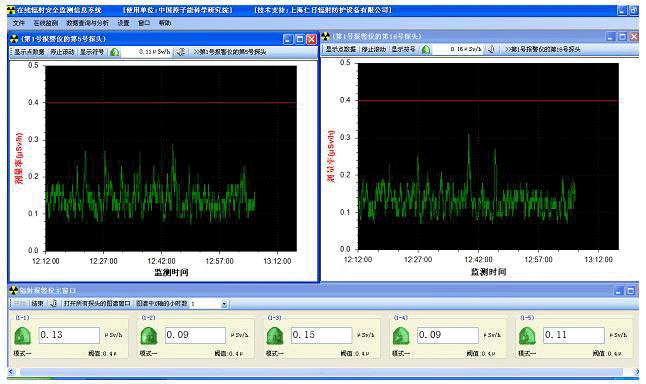Click the green alarm lamp for probe 1-5
This screenshot has width=646, height=384.
coord(527,335)
